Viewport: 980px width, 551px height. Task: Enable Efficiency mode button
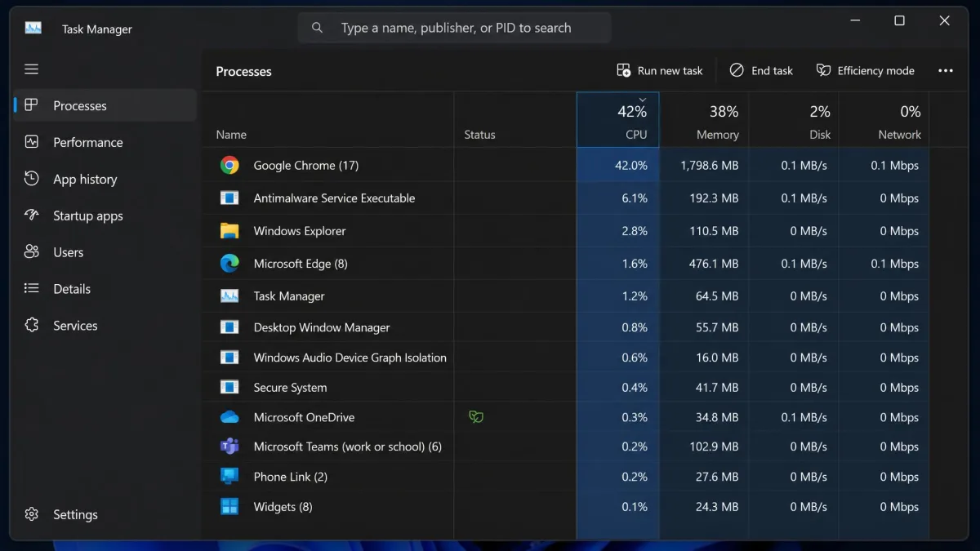click(866, 71)
